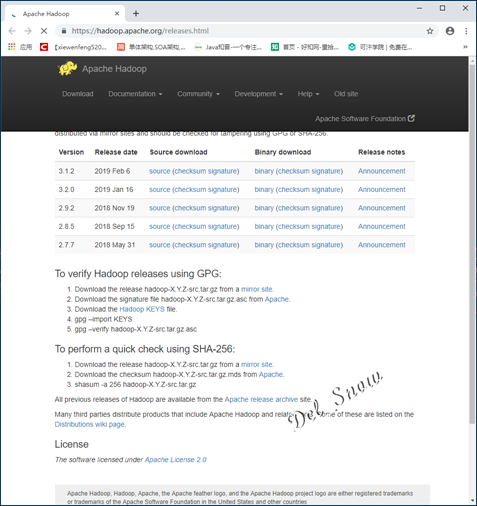
Task: Expand the Community dropdown menu
Action: click(198, 94)
